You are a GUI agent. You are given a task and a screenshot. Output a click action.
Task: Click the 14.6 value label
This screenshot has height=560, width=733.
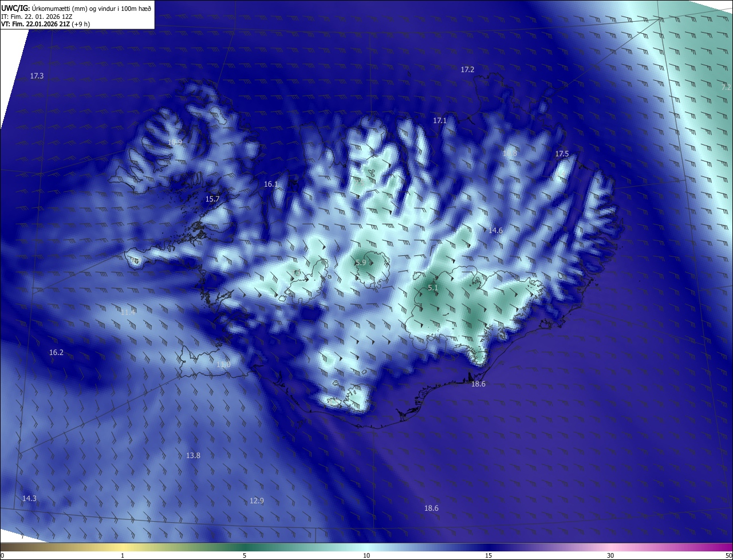(495, 230)
